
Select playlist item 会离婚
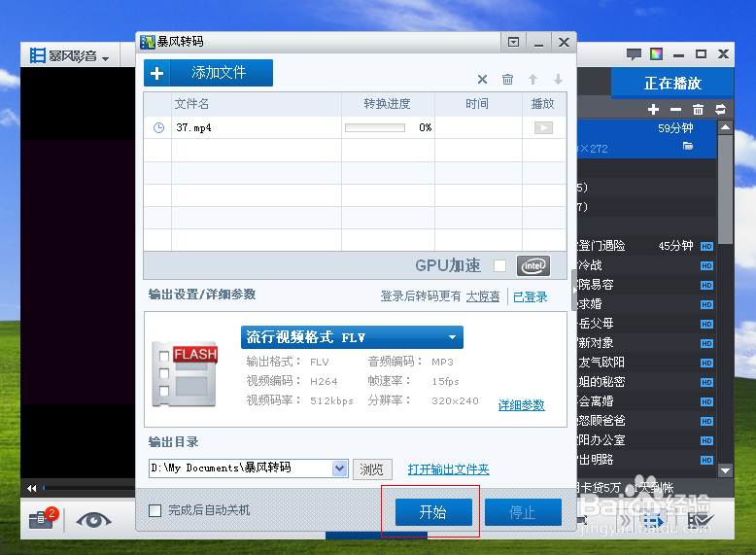(x=646, y=401)
